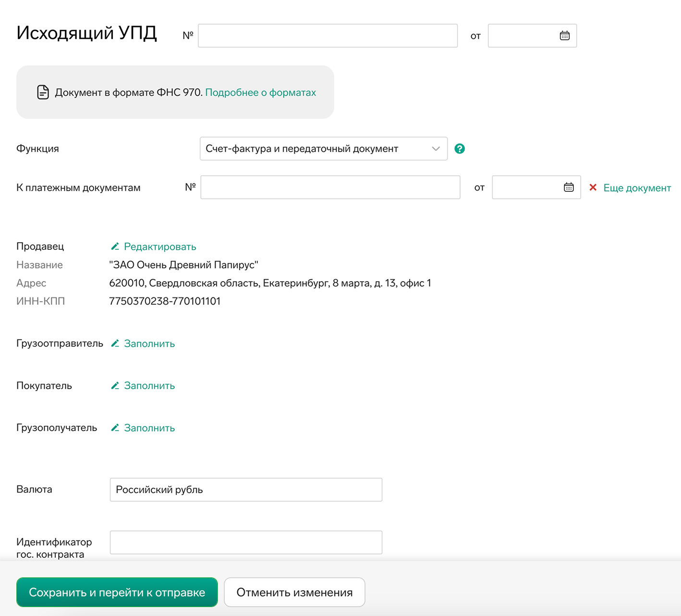The height and width of the screenshot is (616, 681).
Task: Click pencil icon in Грузополучатель row
Action: coord(115,428)
